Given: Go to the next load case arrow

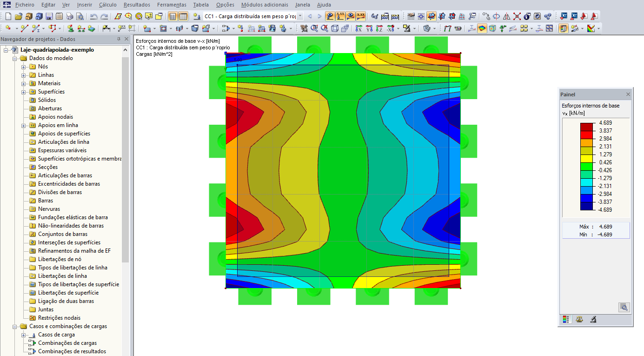Looking at the screenshot, I should [x=319, y=16].
